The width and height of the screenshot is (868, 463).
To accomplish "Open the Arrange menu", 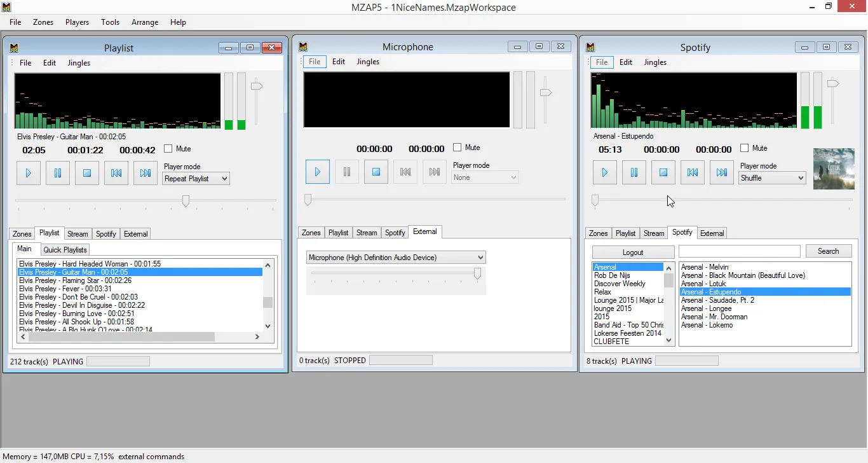I will 145,22.
